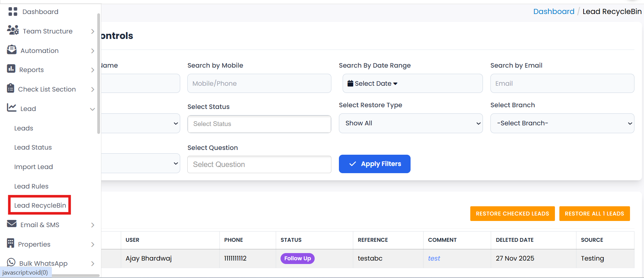Click the Dashboard grid icon in sidebar
The image size is (644, 278).
(13, 12)
